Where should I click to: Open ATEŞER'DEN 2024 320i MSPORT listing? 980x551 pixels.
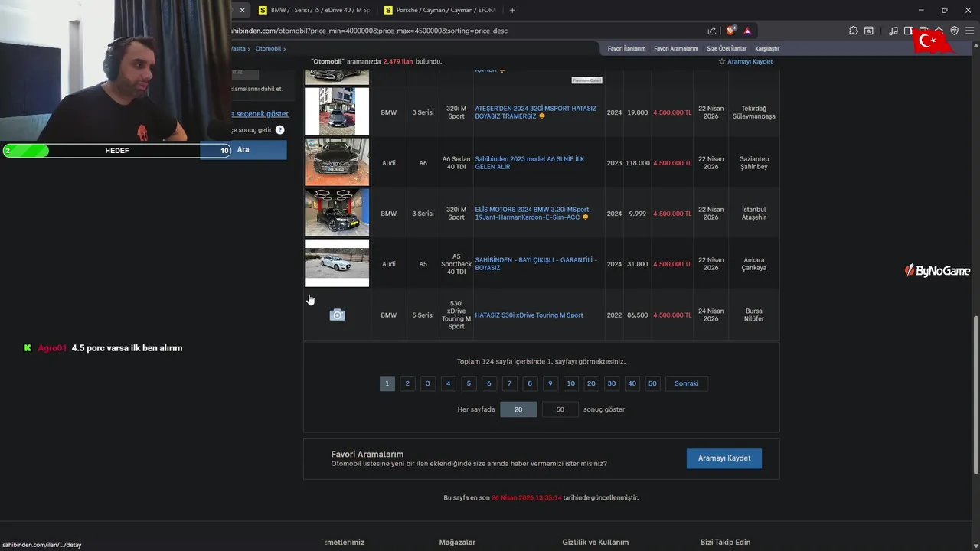(x=535, y=112)
